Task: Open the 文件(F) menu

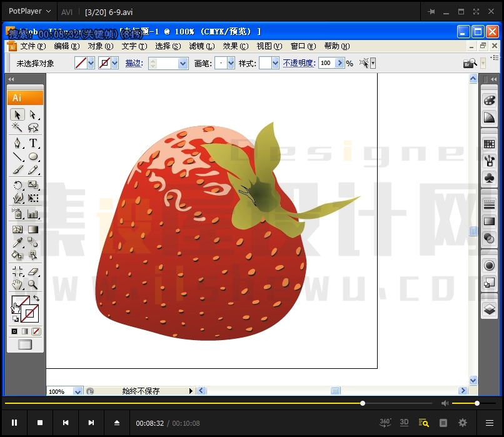Action: [33, 46]
